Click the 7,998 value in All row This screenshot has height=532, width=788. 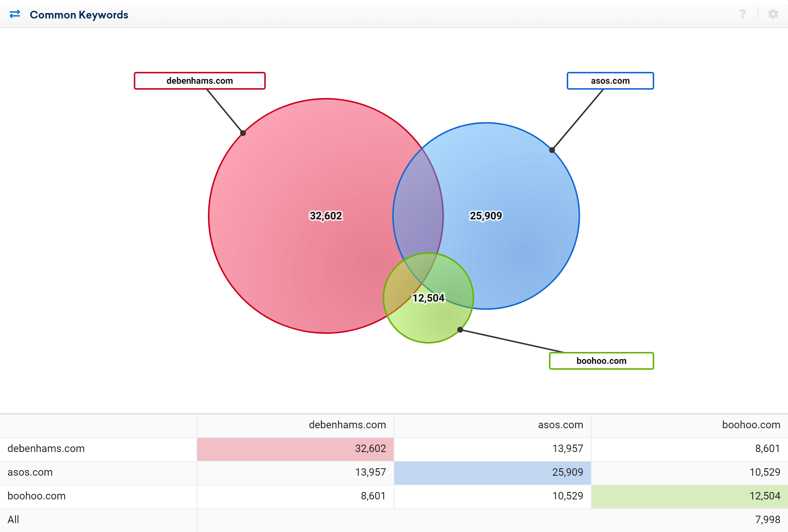pyautogui.click(x=768, y=519)
